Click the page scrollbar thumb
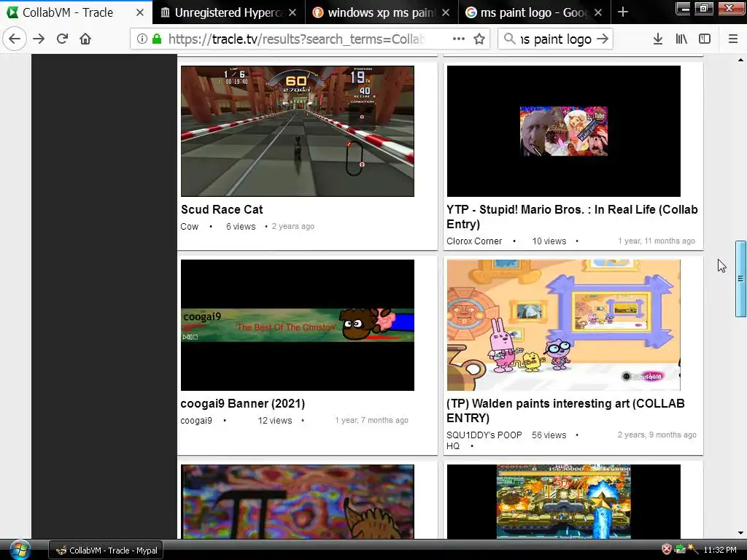 click(740, 279)
